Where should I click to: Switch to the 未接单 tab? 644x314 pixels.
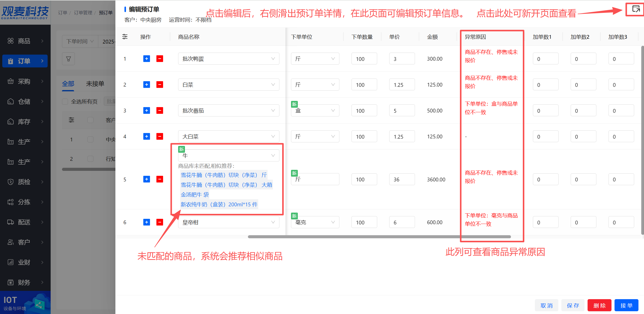(x=95, y=84)
